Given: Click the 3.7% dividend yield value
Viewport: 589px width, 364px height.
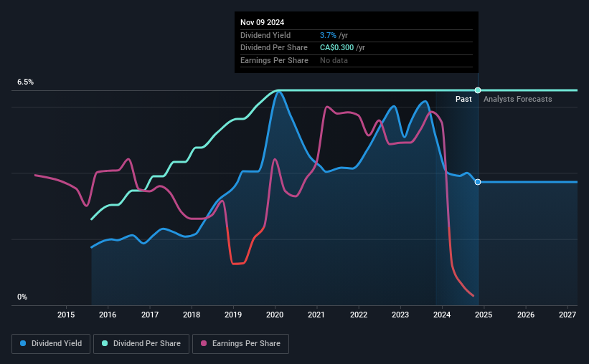Looking at the screenshot, I should tap(328, 35).
